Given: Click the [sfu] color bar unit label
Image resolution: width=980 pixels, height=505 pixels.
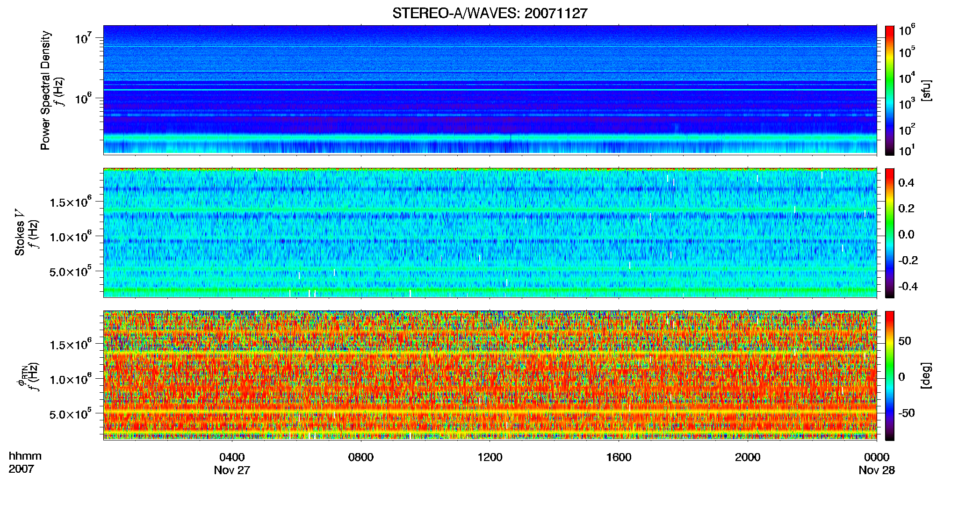Looking at the screenshot, I should click(x=926, y=90).
